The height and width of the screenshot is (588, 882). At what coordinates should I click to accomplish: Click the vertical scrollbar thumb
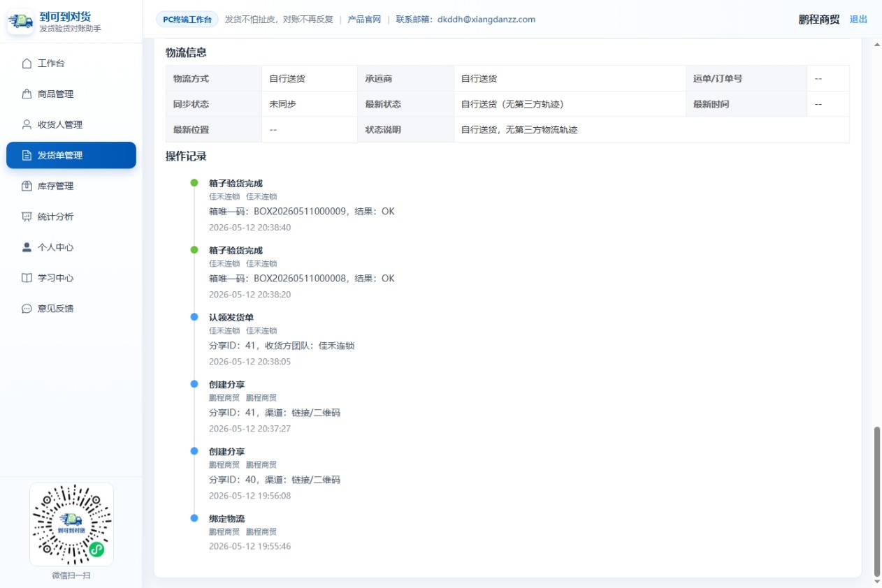[877, 500]
